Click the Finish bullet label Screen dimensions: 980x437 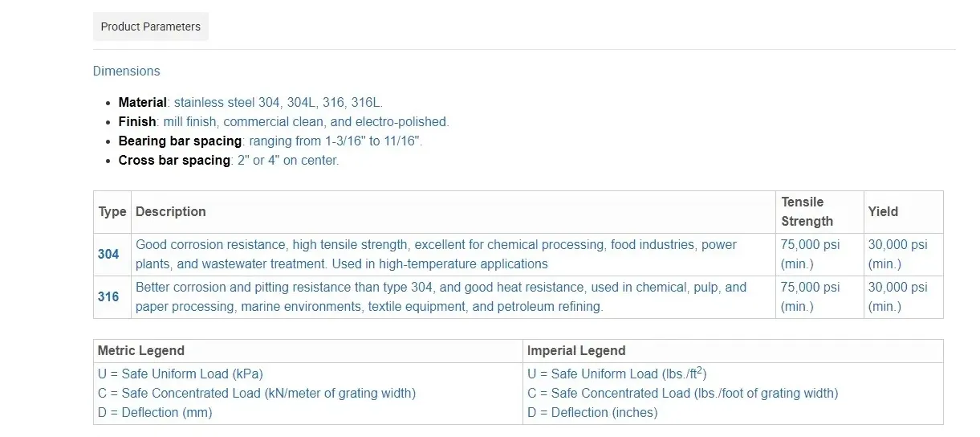136,122
